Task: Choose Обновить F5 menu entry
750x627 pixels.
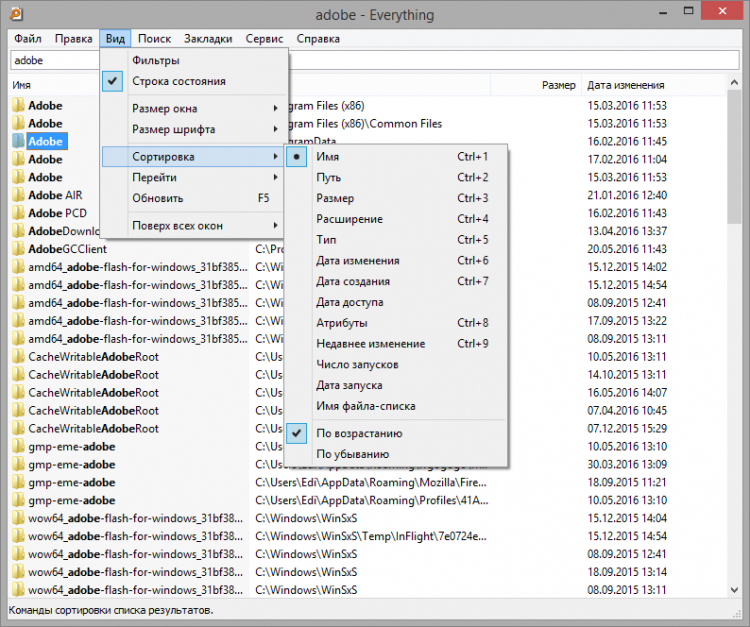Action: [191, 198]
